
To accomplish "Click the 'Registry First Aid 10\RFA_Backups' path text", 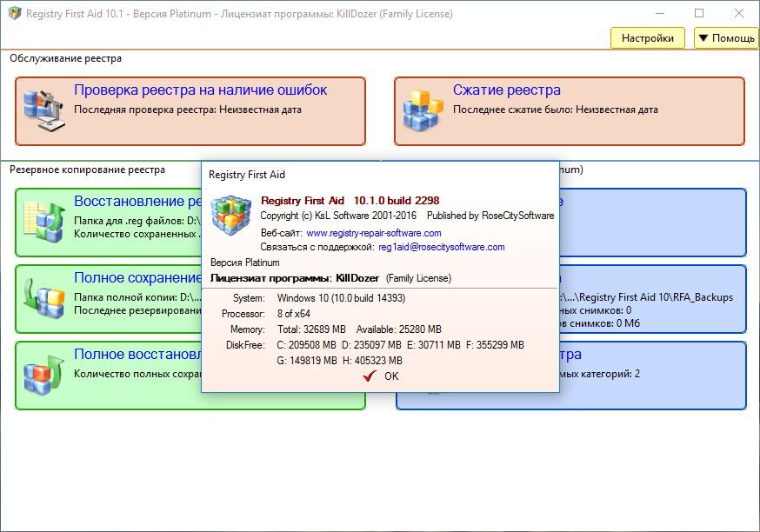I will click(656, 297).
